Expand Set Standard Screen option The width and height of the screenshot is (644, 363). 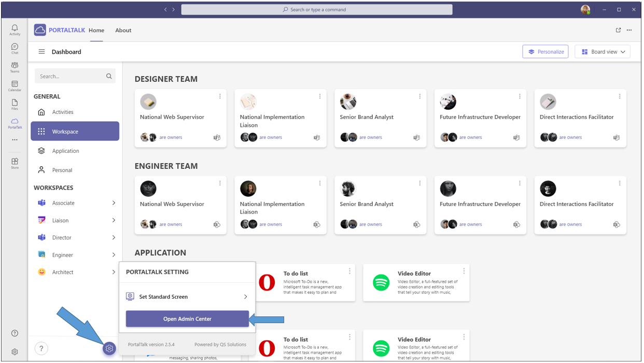pos(245,297)
